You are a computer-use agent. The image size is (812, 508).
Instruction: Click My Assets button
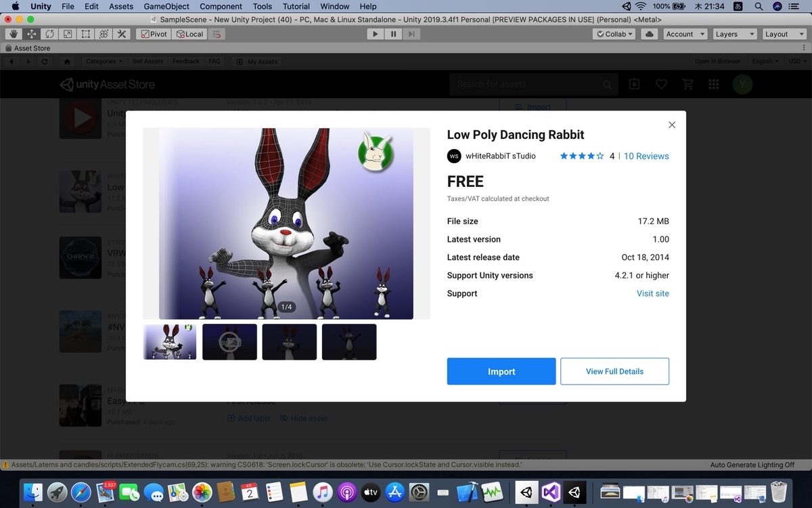pos(257,62)
